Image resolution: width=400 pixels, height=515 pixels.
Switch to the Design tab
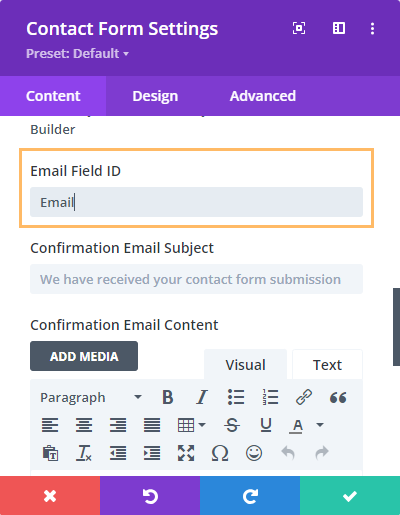coord(155,96)
